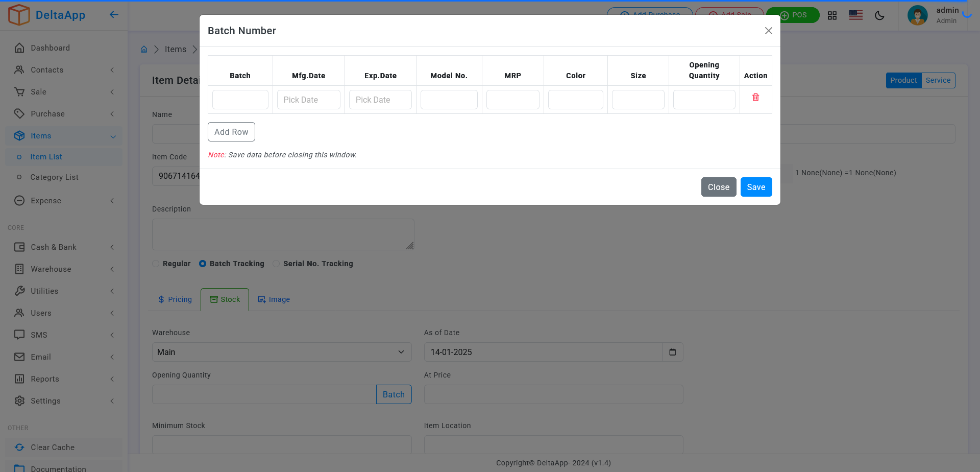
Task: Collapse the Items menu chevron
Action: pyautogui.click(x=113, y=136)
